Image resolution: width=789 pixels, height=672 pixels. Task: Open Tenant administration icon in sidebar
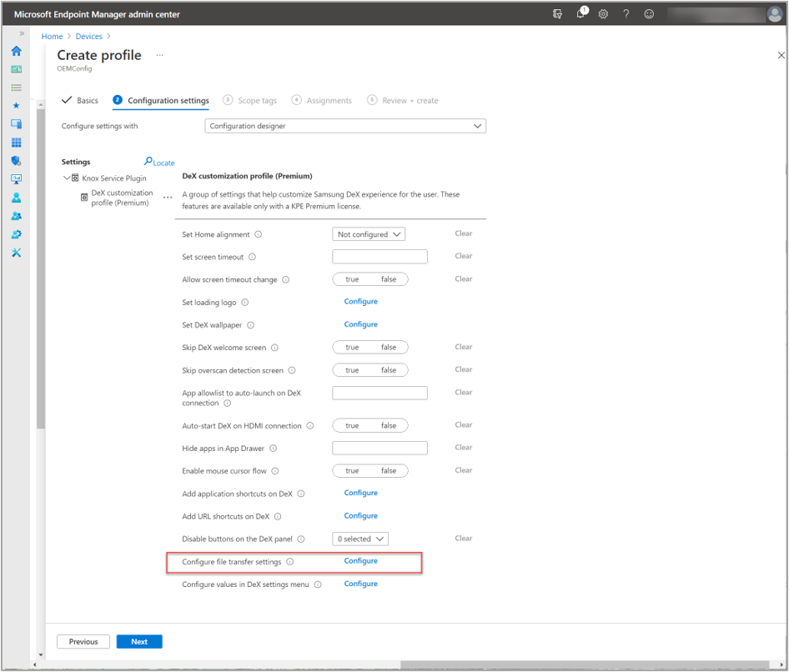click(16, 234)
